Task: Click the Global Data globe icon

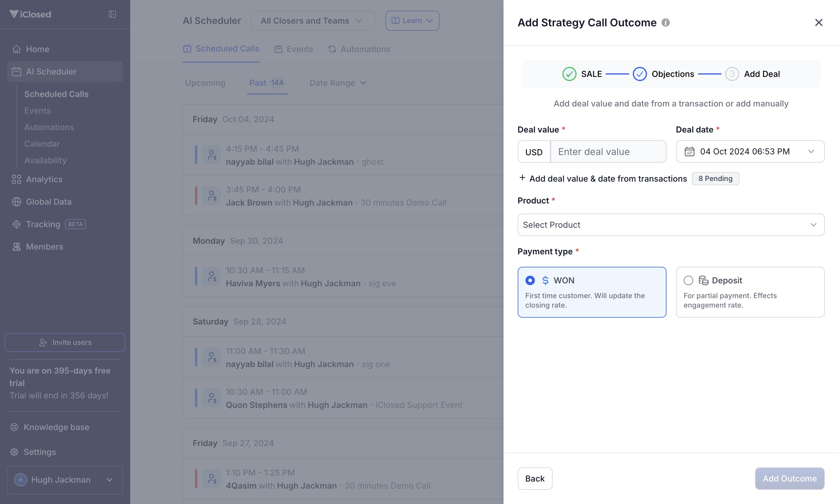Action: (16, 202)
